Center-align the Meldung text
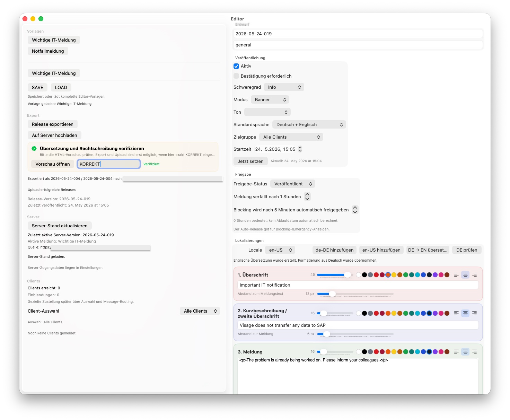510x420 pixels. [x=465, y=352]
